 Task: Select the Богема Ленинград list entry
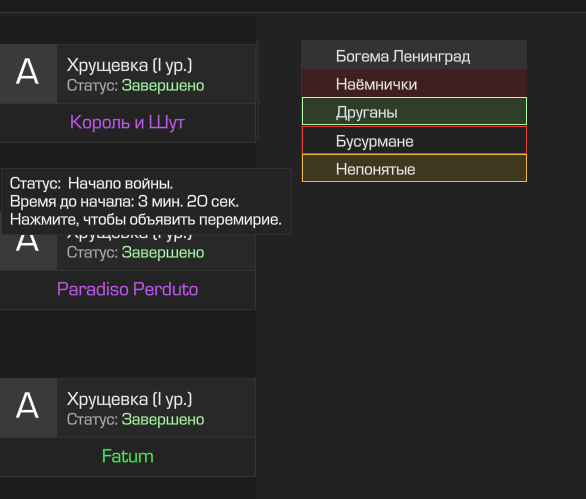(x=414, y=55)
